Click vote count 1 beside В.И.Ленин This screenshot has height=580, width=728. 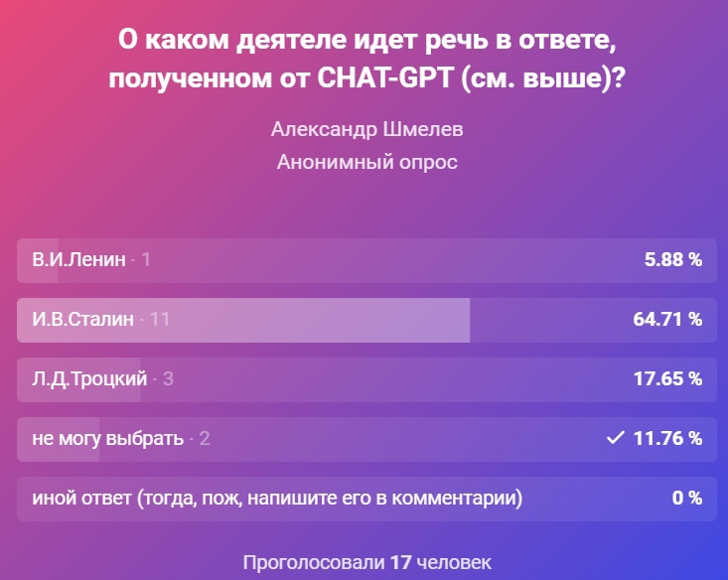(x=146, y=259)
